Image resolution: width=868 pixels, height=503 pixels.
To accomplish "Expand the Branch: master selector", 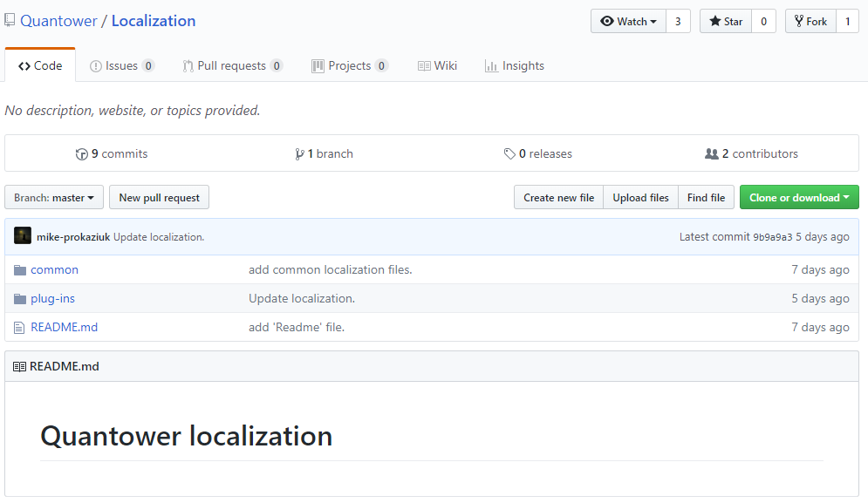I will 54,198.
